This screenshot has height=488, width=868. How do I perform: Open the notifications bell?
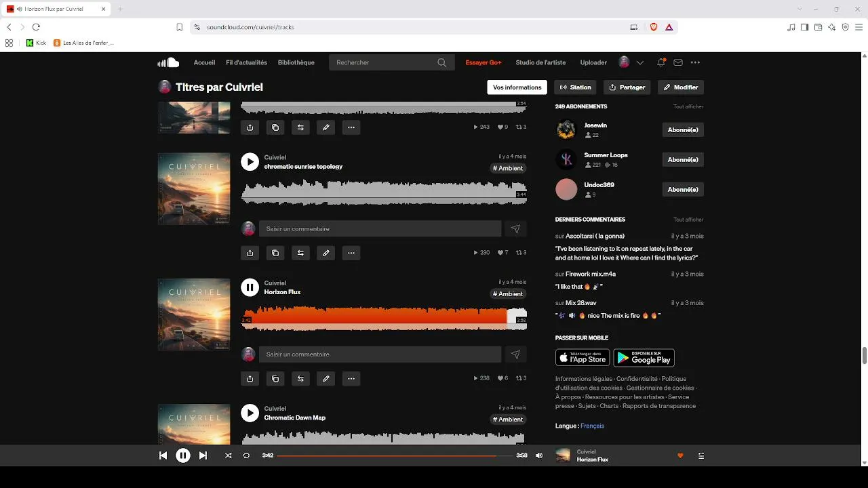pyautogui.click(x=660, y=62)
